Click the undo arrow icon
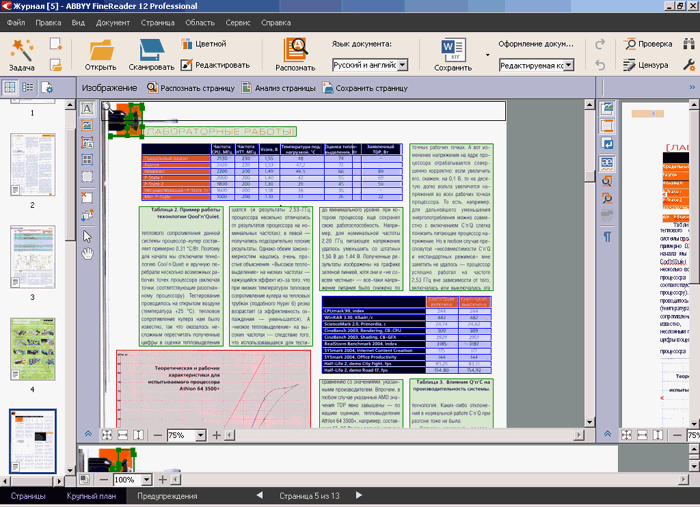 point(600,65)
